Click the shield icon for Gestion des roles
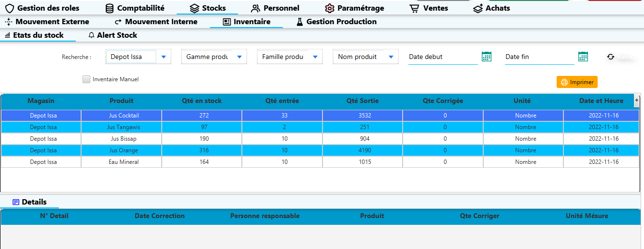The image size is (644, 249). point(9,8)
